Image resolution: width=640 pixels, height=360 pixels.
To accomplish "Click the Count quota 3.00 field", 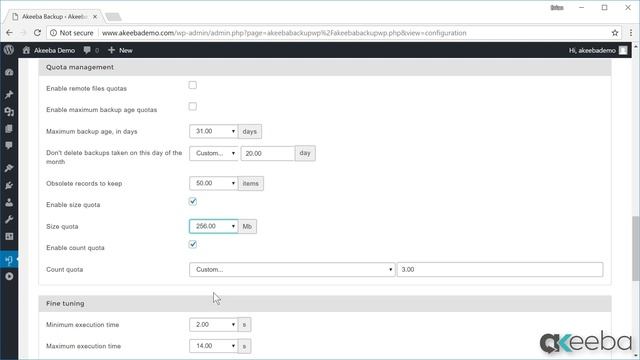I will click(x=500, y=269).
